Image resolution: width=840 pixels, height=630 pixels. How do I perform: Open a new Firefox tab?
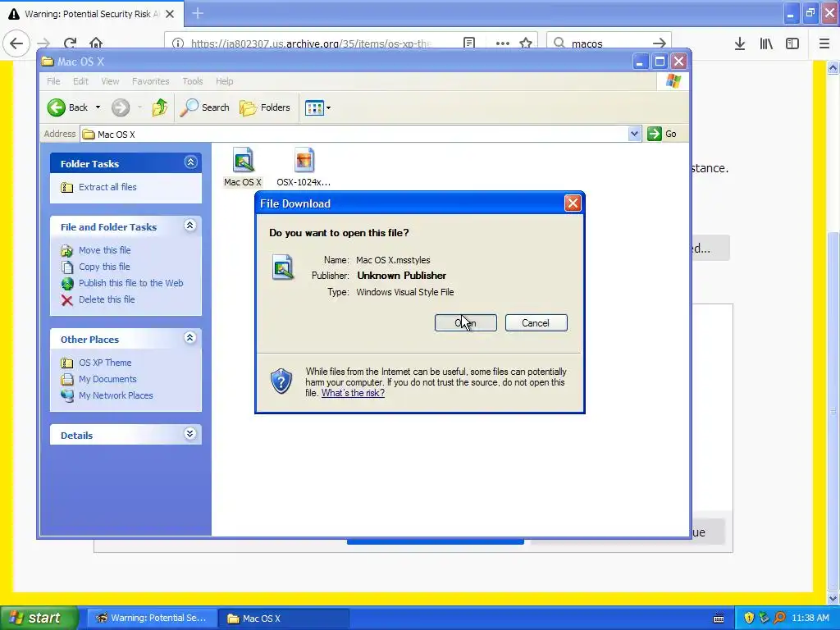click(x=198, y=13)
